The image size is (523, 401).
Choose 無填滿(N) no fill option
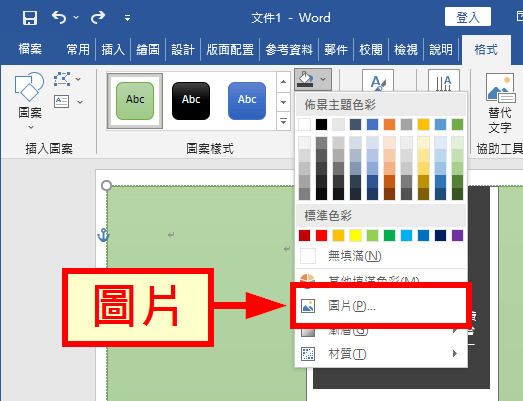coord(381,256)
